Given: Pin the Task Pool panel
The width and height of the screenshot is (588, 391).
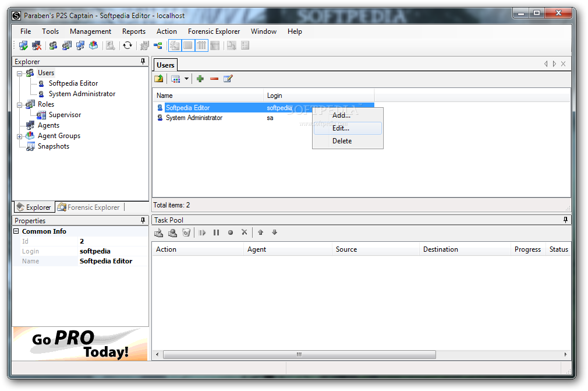Looking at the screenshot, I should [x=565, y=220].
